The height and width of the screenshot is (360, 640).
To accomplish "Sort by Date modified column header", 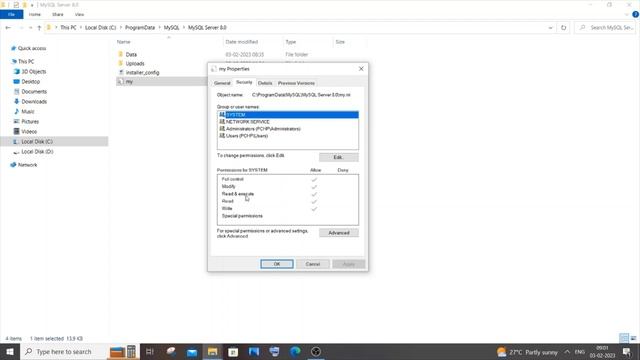I will (242, 42).
